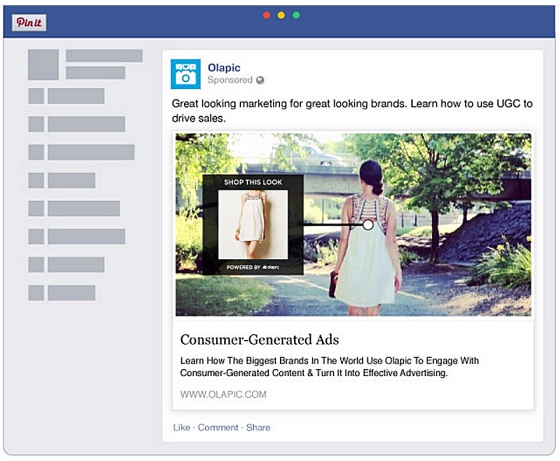Click the Powered by Olapic label
The image size is (560, 461).
[253, 267]
